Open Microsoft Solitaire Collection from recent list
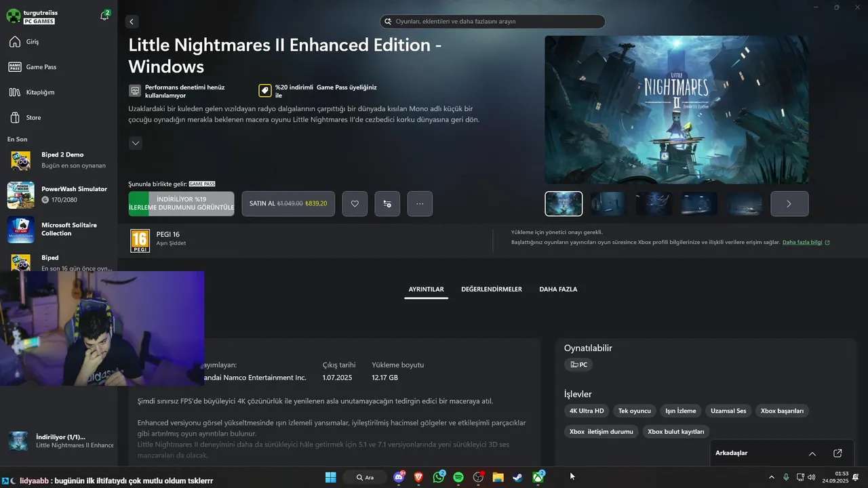 tap(58, 229)
